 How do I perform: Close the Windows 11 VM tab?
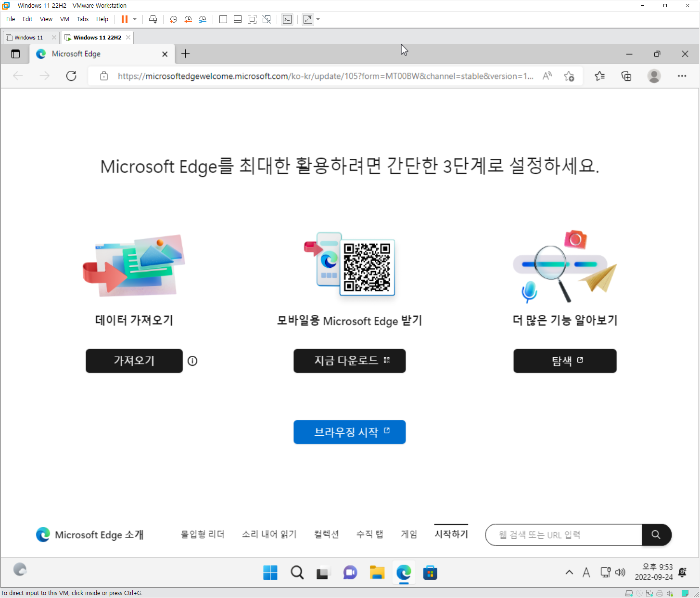point(54,38)
